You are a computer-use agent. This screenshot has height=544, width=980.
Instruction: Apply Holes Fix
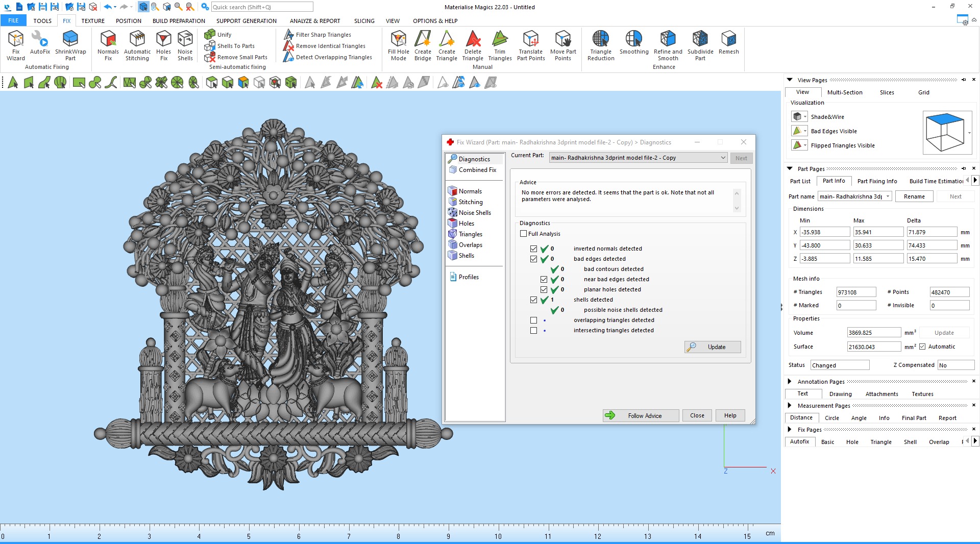pyautogui.click(x=163, y=45)
